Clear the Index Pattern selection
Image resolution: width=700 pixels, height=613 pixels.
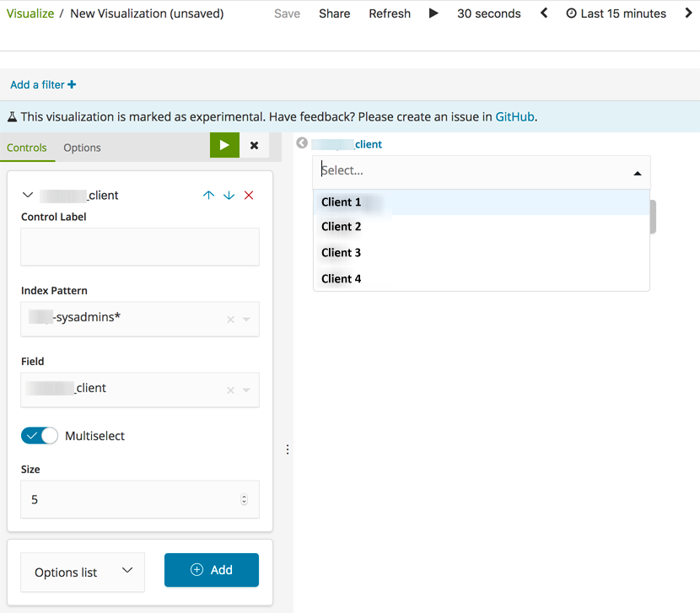[x=230, y=320]
